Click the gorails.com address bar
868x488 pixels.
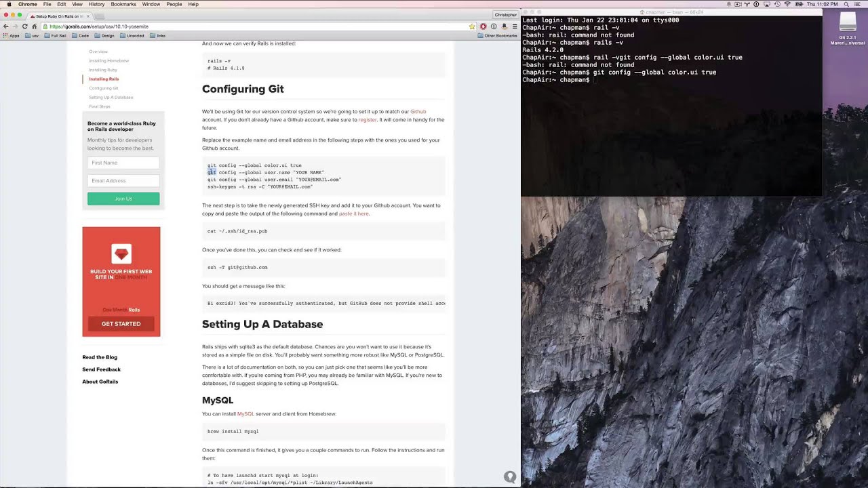coord(258,26)
